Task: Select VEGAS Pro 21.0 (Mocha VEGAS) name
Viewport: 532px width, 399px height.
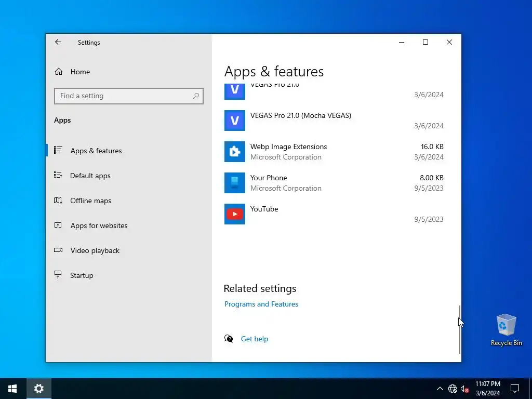Action: 301,115
